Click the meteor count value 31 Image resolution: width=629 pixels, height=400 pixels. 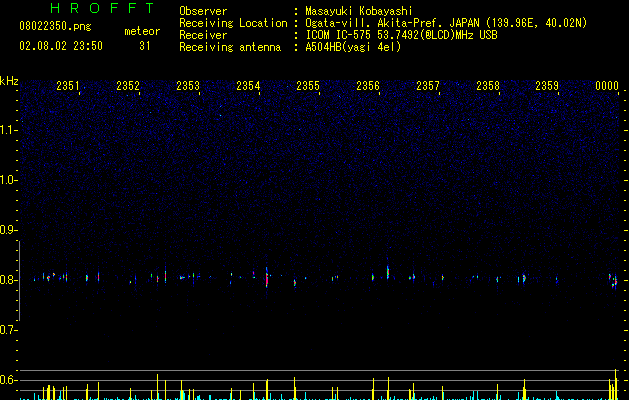145,46
